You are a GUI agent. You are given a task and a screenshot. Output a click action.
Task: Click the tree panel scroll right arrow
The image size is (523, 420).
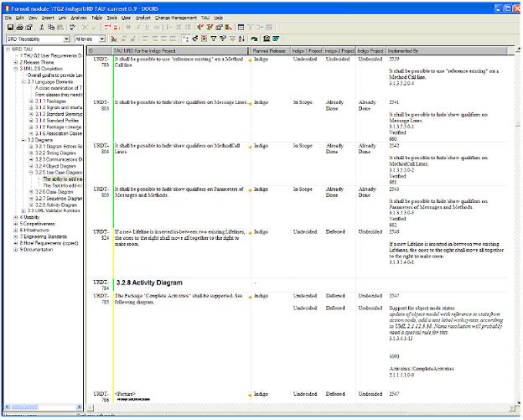click(80, 407)
